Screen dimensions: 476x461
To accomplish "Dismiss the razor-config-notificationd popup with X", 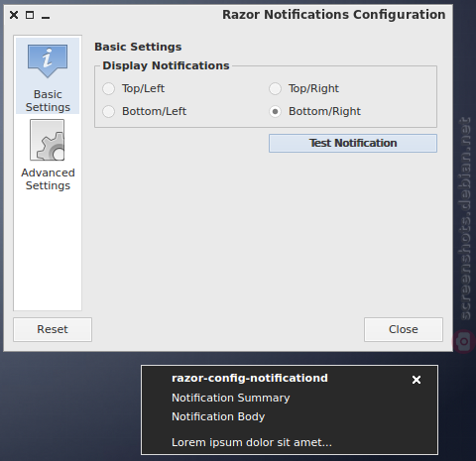I will (416, 380).
